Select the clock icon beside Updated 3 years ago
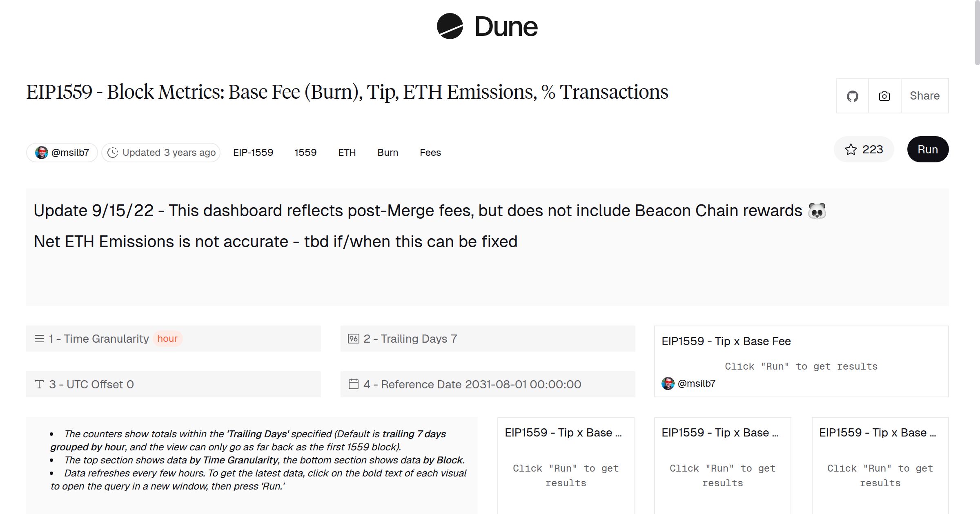This screenshot has width=980, height=514. point(114,152)
